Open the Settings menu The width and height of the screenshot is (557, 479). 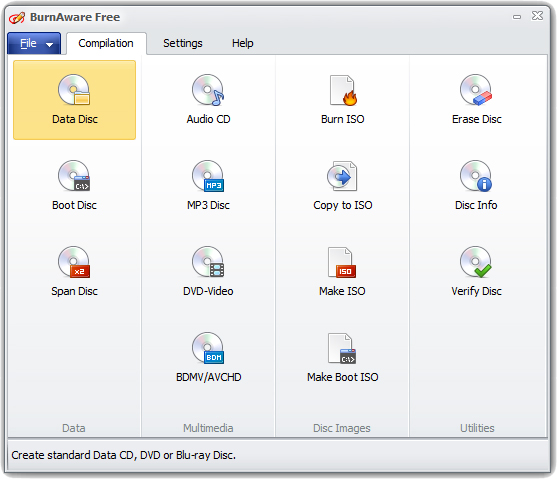pos(183,43)
